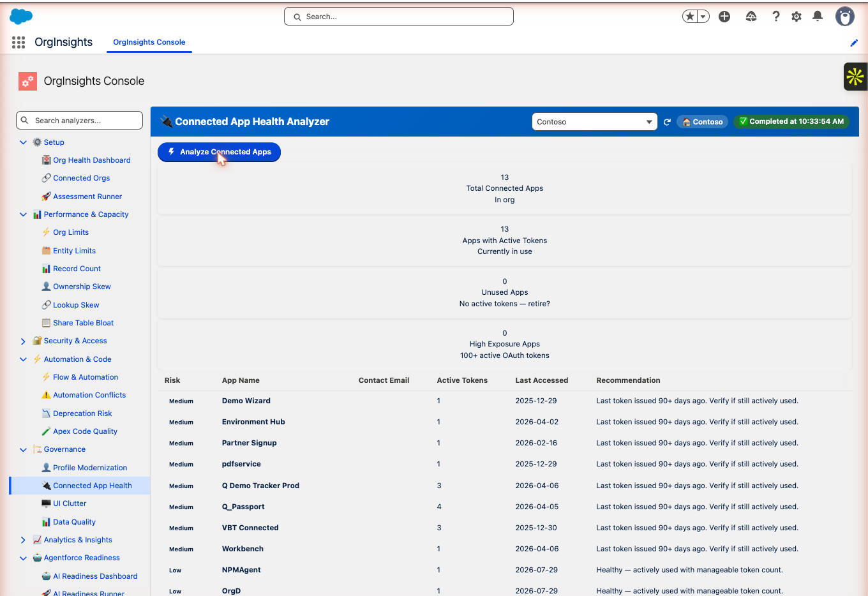Click the yellow starburst side panel icon
The width and height of the screenshot is (868, 596).
click(x=855, y=77)
